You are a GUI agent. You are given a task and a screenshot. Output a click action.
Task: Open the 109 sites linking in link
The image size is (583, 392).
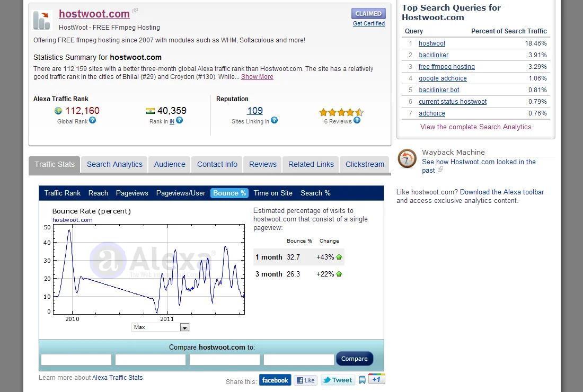click(255, 110)
